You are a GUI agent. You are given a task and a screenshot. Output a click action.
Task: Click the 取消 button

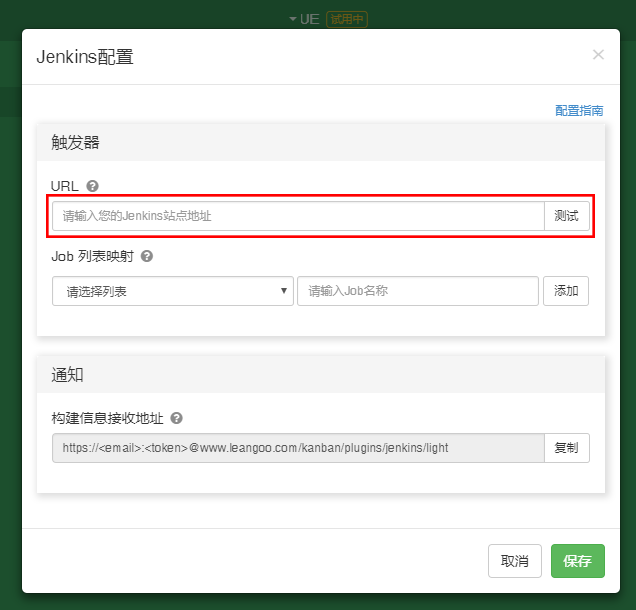[x=515, y=561]
